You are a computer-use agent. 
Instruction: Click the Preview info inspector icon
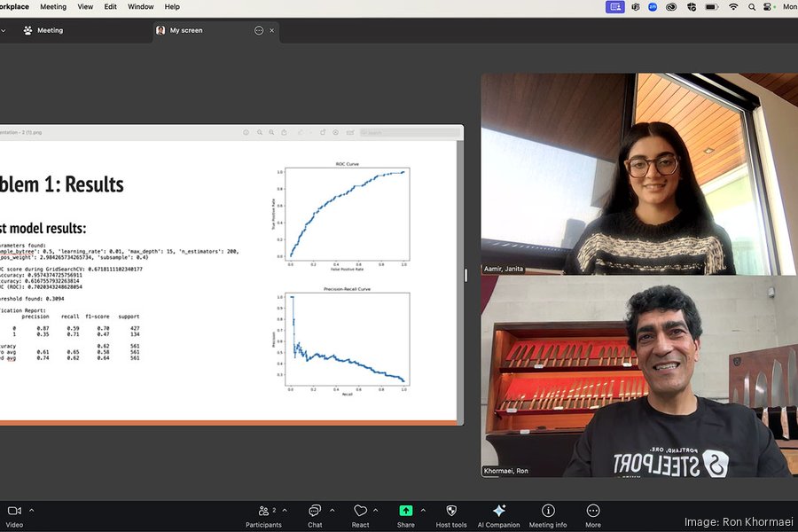tap(246, 132)
